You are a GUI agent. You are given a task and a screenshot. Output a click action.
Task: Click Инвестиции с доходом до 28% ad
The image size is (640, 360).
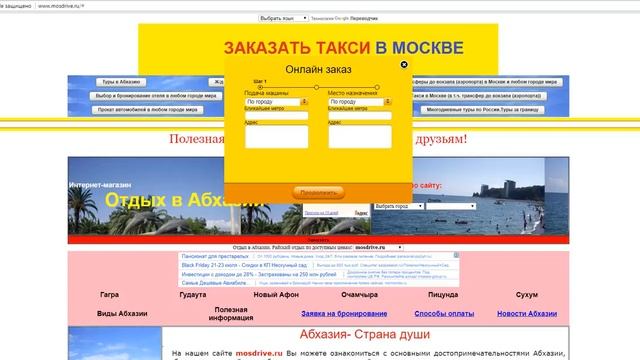259,274
